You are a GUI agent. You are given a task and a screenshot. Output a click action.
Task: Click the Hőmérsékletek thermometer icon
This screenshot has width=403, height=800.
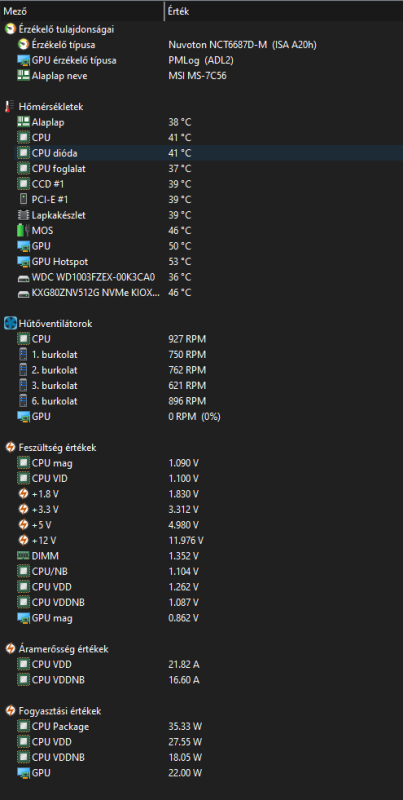pos(9,107)
